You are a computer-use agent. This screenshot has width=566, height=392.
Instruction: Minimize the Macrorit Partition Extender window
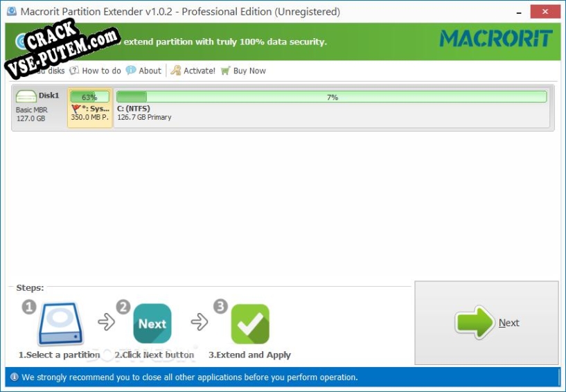pyautogui.click(x=519, y=12)
